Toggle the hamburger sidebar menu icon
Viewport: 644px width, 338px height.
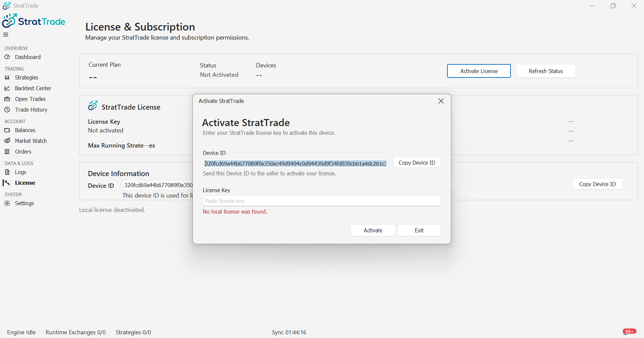point(6,35)
